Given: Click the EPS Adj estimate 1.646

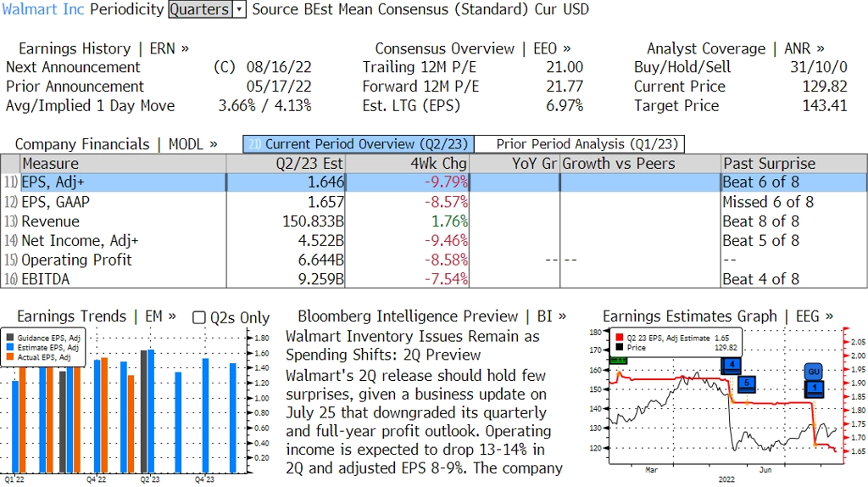Looking at the screenshot, I should coord(326,182).
